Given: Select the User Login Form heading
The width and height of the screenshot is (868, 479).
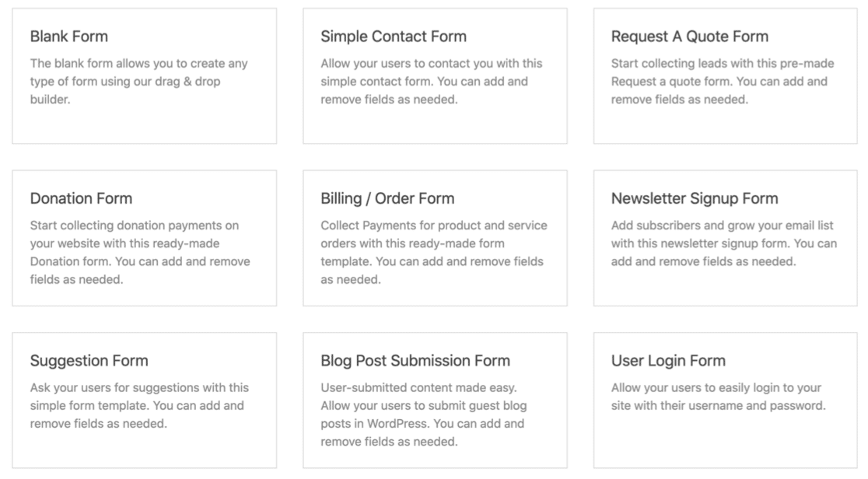Looking at the screenshot, I should 668,361.
